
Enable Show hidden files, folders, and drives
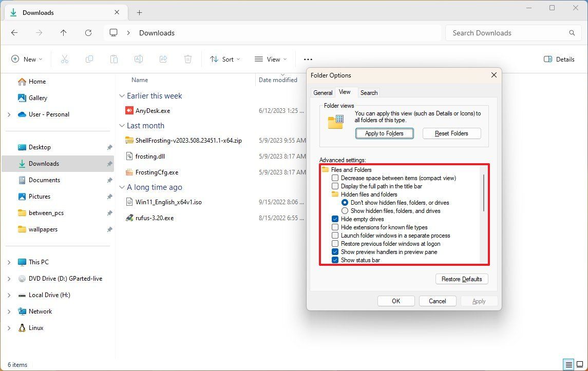(x=345, y=211)
